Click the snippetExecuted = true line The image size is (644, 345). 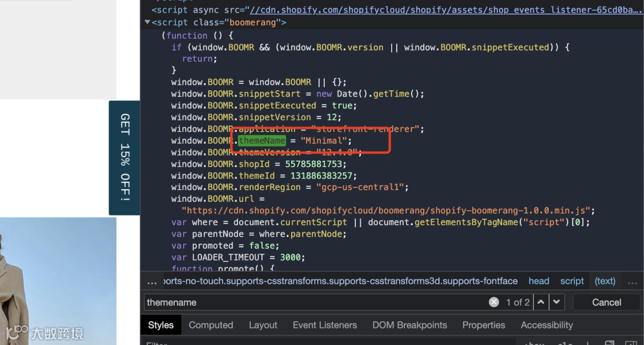click(x=264, y=105)
